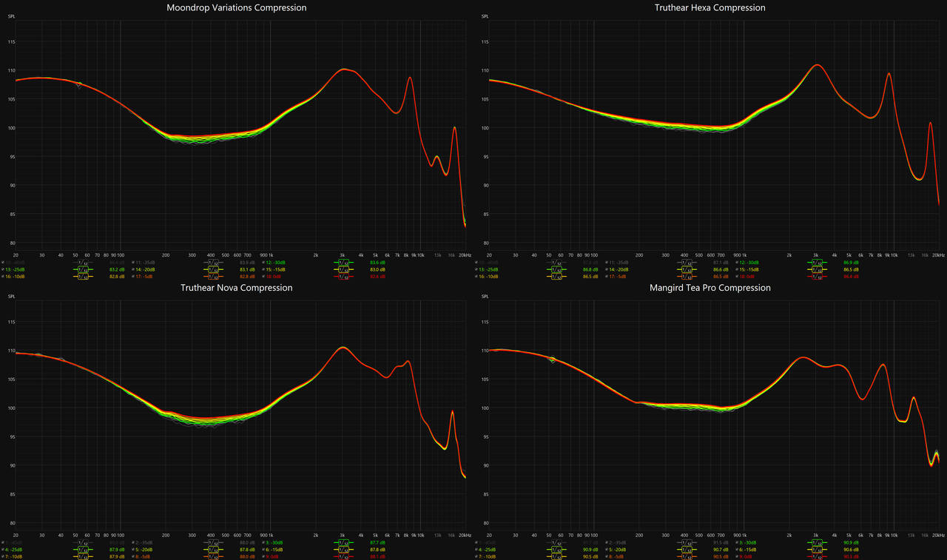Uncheck Mangird Tea Pro trace 7: -10dB checkbox
The height and width of the screenshot is (560, 947).
[x=477, y=557]
